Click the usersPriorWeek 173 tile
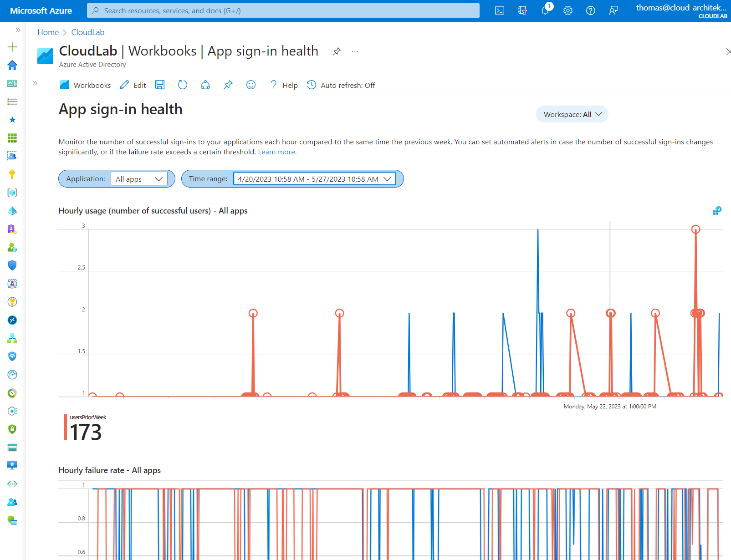The height and width of the screenshot is (560, 731). [x=86, y=428]
